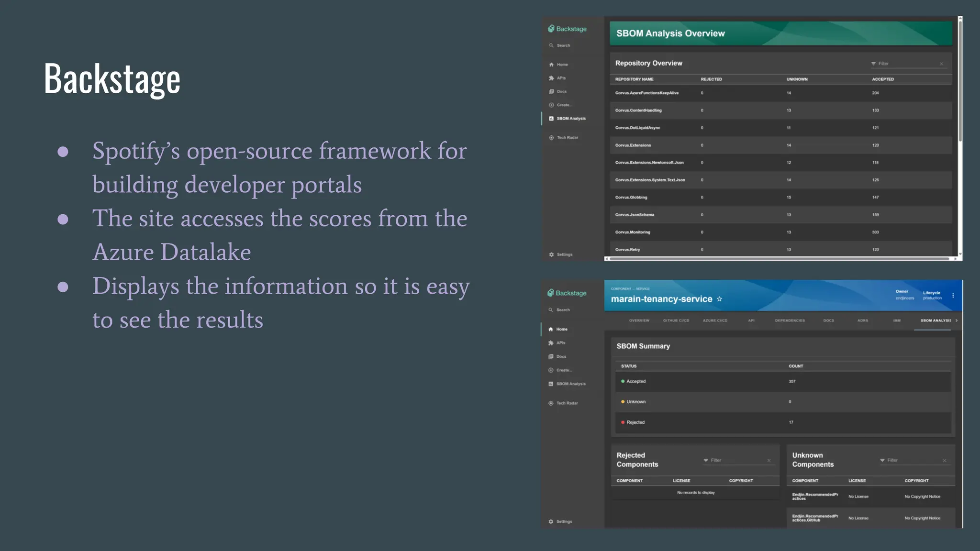Click Search icon in top Backstage sidebar

551,45
